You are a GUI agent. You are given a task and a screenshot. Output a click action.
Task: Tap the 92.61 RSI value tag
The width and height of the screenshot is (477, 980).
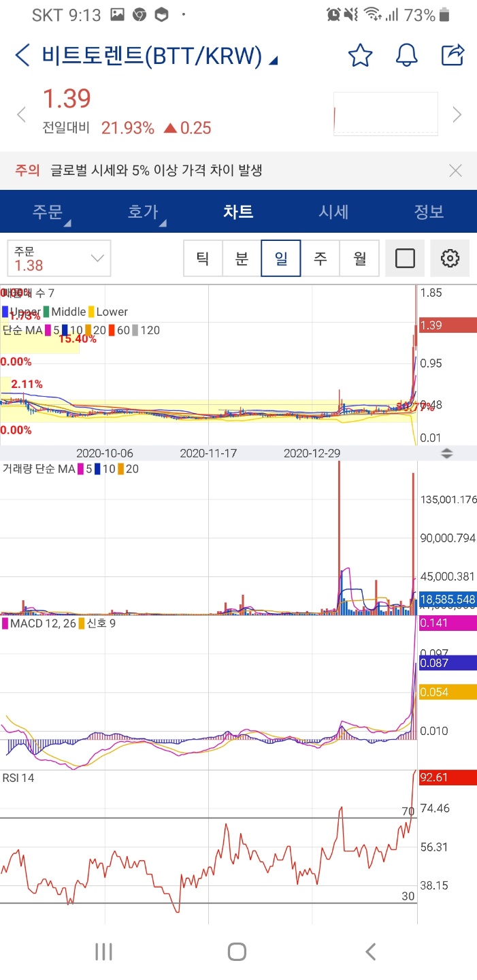pyautogui.click(x=448, y=777)
